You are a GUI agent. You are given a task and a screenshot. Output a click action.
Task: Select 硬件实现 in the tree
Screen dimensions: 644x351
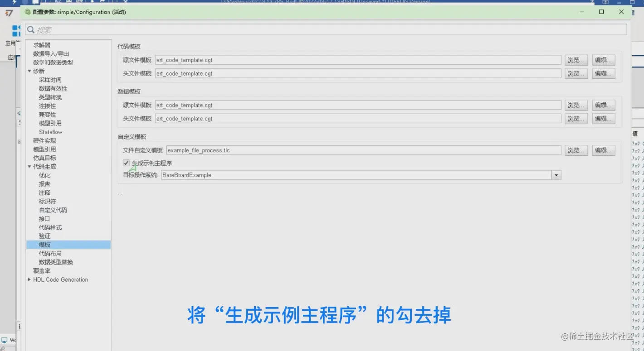click(x=44, y=140)
